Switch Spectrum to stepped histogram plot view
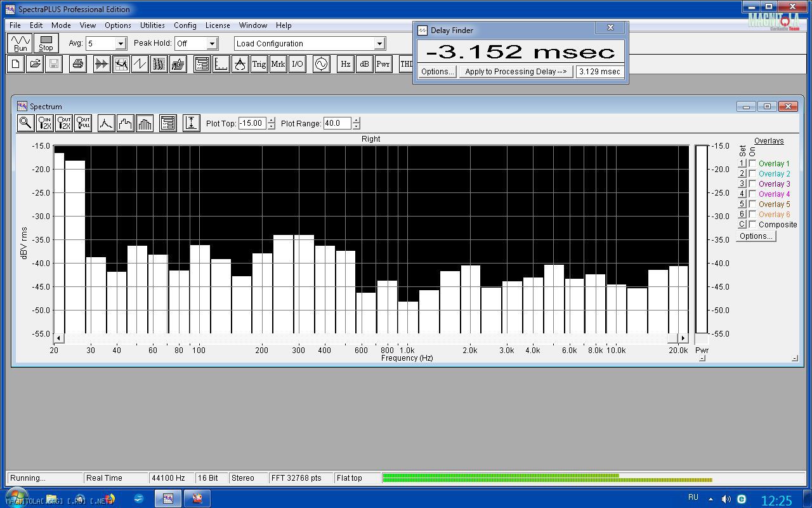 coord(125,123)
